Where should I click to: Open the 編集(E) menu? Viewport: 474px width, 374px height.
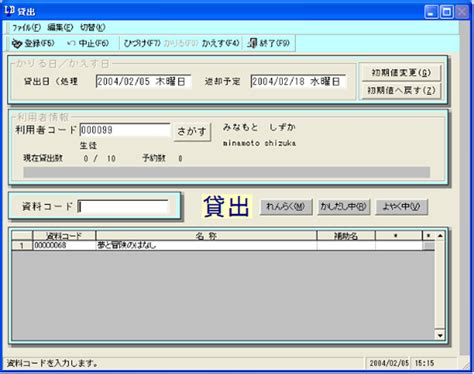60,27
